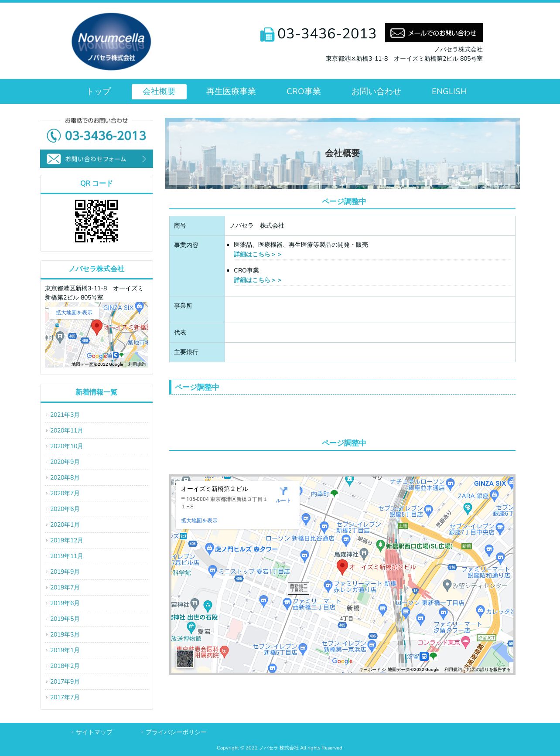Click the メールでのお問い合わせ button
The width and height of the screenshot is (560, 756).
[434, 33]
